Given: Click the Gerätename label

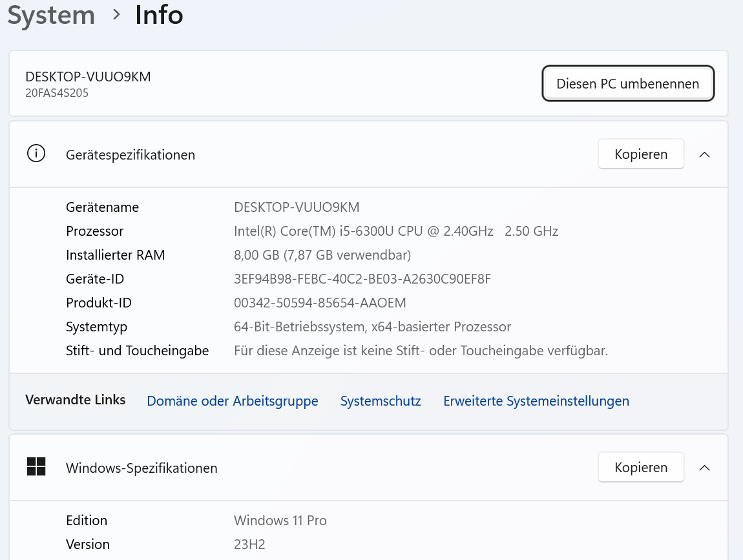Looking at the screenshot, I should click(x=102, y=207).
